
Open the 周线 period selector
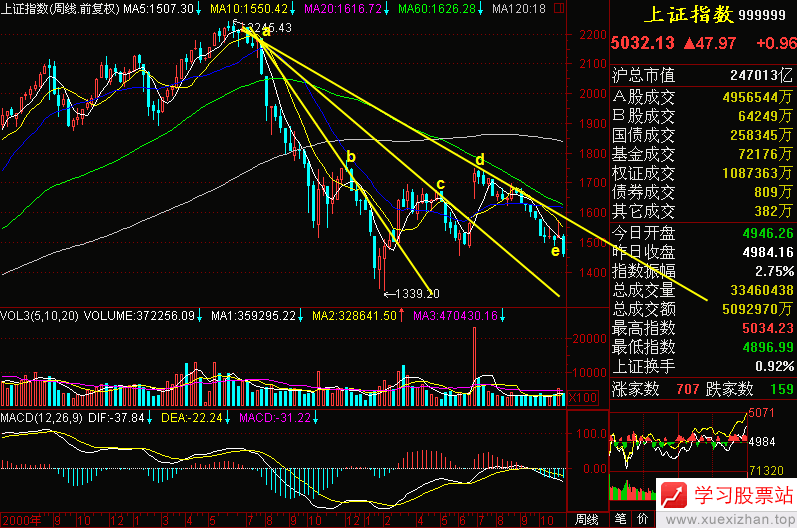tap(587, 519)
